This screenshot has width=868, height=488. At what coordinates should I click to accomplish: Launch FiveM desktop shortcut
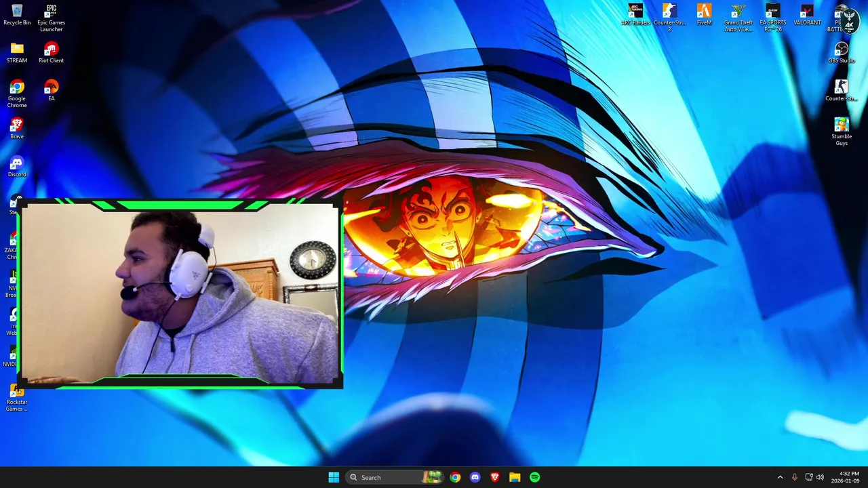[704, 15]
